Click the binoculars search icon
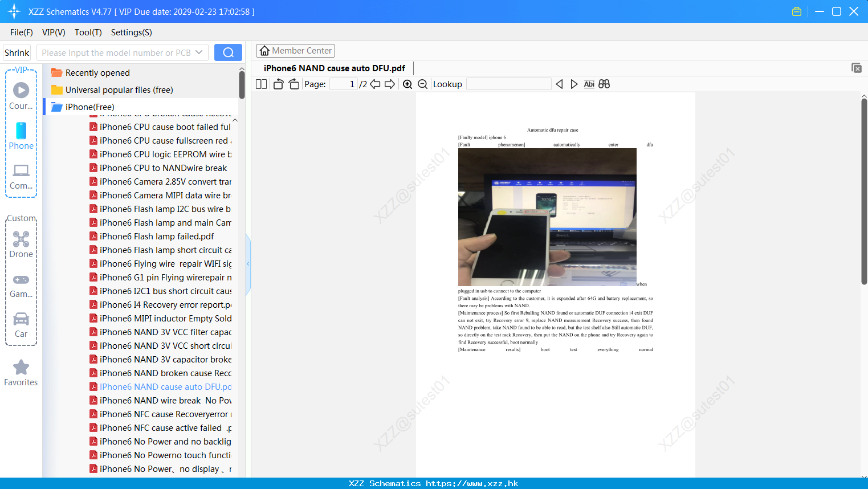 (604, 84)
